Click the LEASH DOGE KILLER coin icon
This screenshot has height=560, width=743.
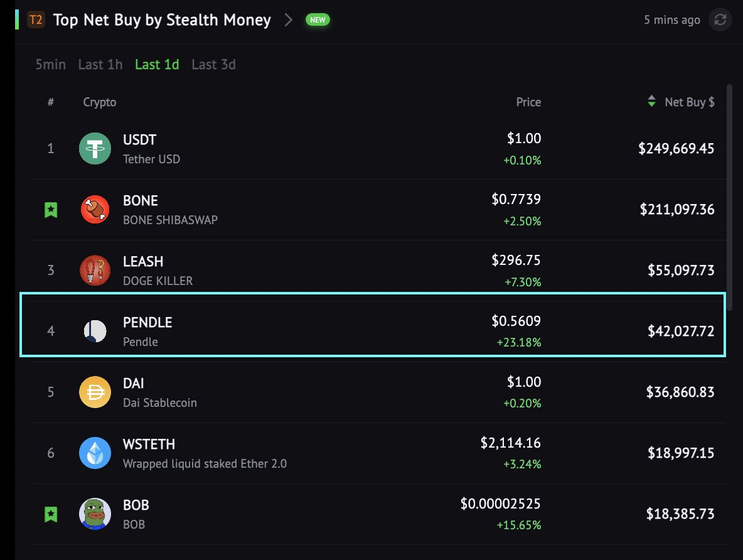pyautogui.click(x=94, y=270)
